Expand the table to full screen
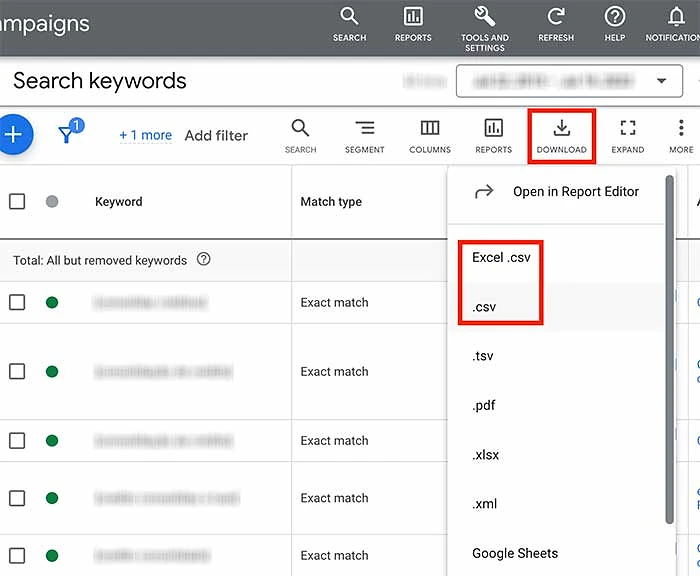The width and height of the screenshot is (700, 576). tap(628, 136)
